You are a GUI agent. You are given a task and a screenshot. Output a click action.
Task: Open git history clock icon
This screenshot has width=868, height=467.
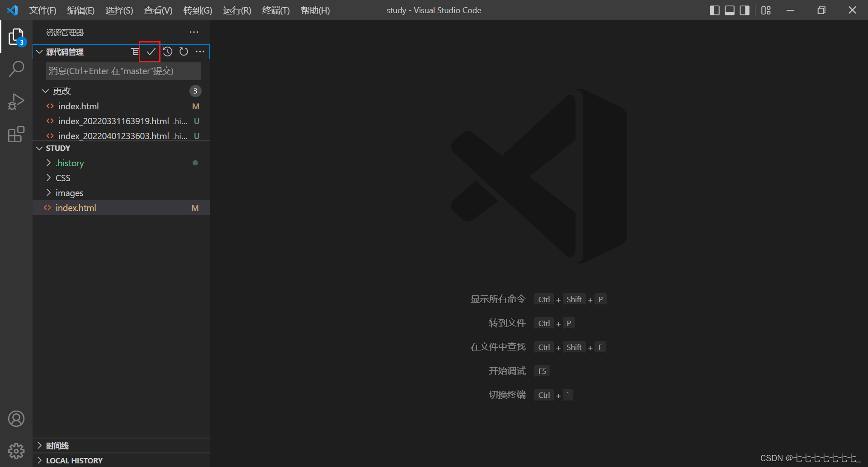pos(168,52)
